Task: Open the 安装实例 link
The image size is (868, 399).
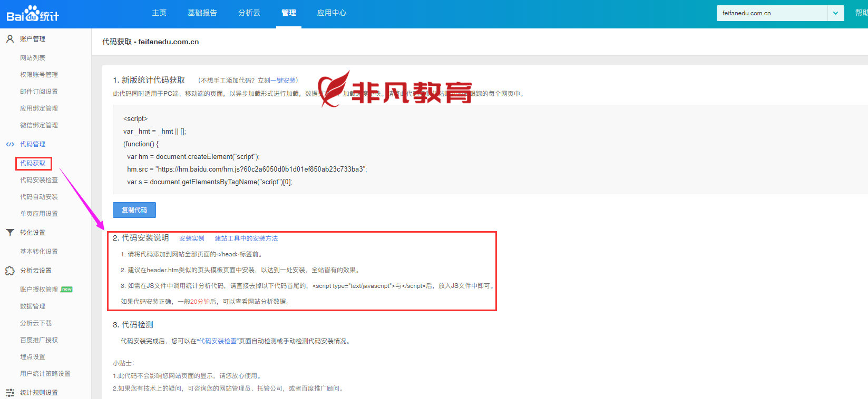Action: tap(192, 238)
